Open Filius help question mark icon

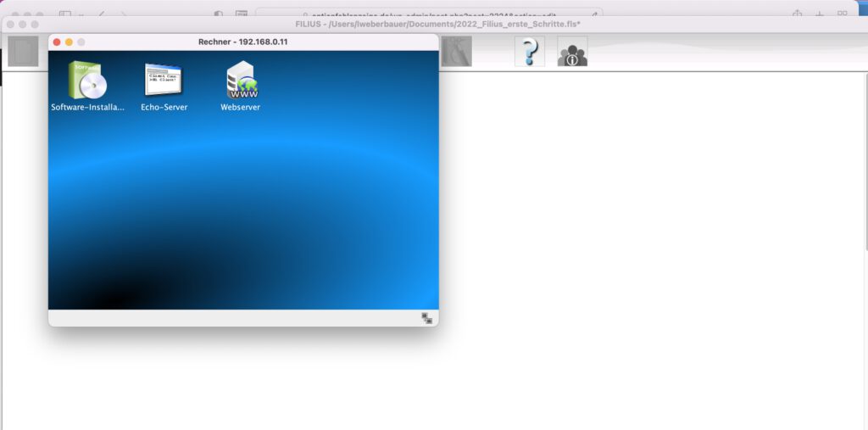click(530, 52)
